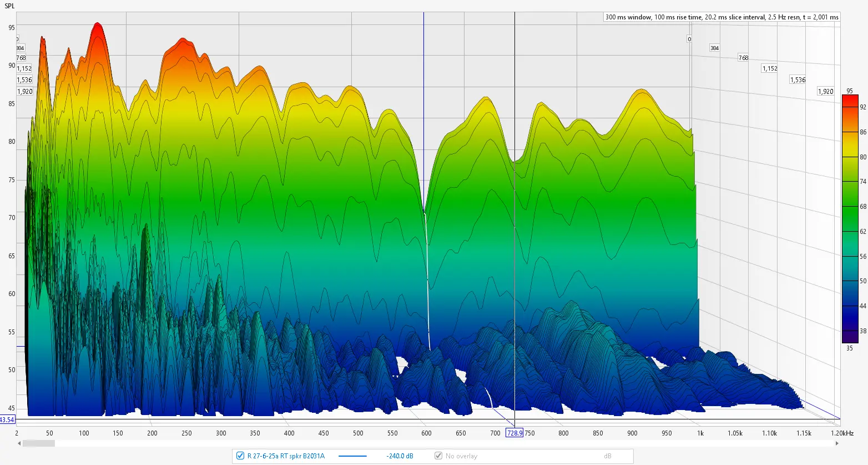868x465 pixels.
Task: Click the 1,920 time label on right
Action: [x=825, y=91]
